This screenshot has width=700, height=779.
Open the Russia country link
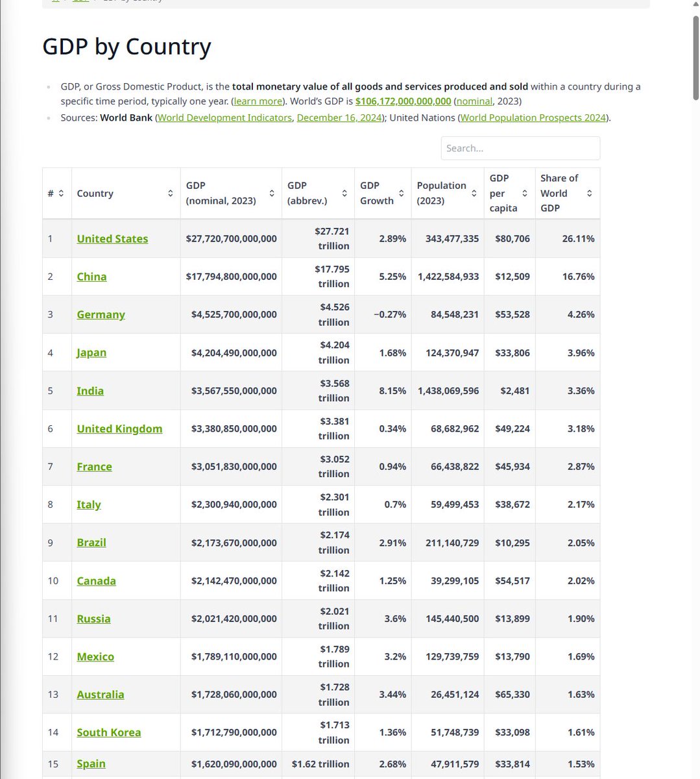(93, 619)
